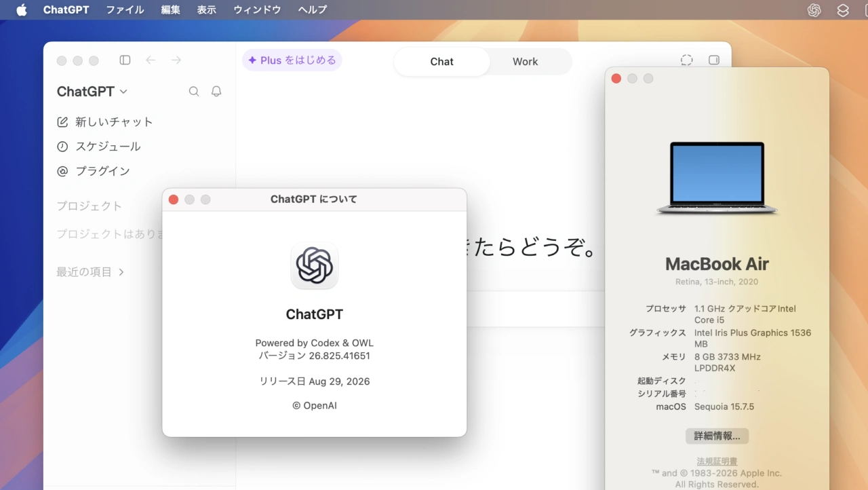Click the Sequoia 15.7.5 macOS value
This screenshot has height=490, width=868.
click(x=724, y=407)
